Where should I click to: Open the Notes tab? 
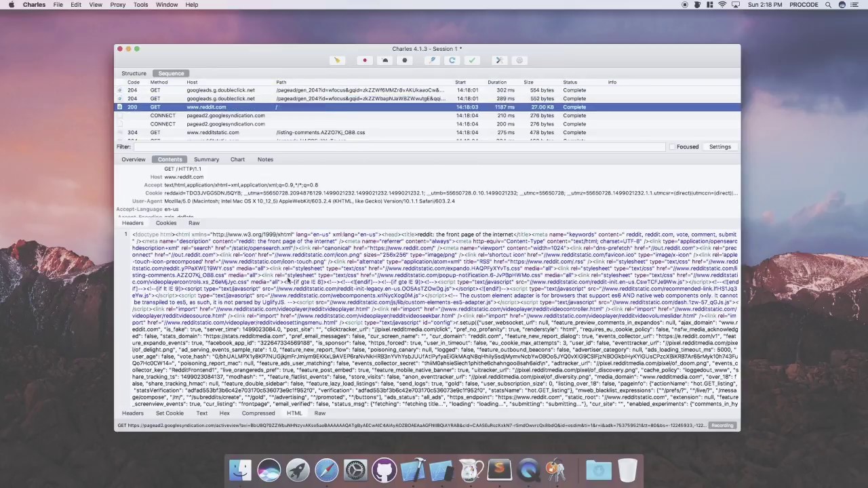pyautogui.click(x=265, y=159)
